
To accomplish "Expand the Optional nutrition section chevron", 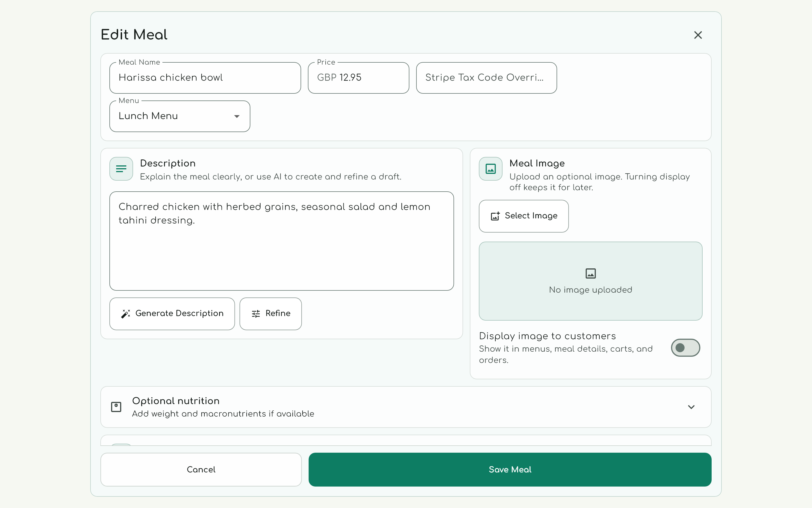I will (x=691, y=407).
